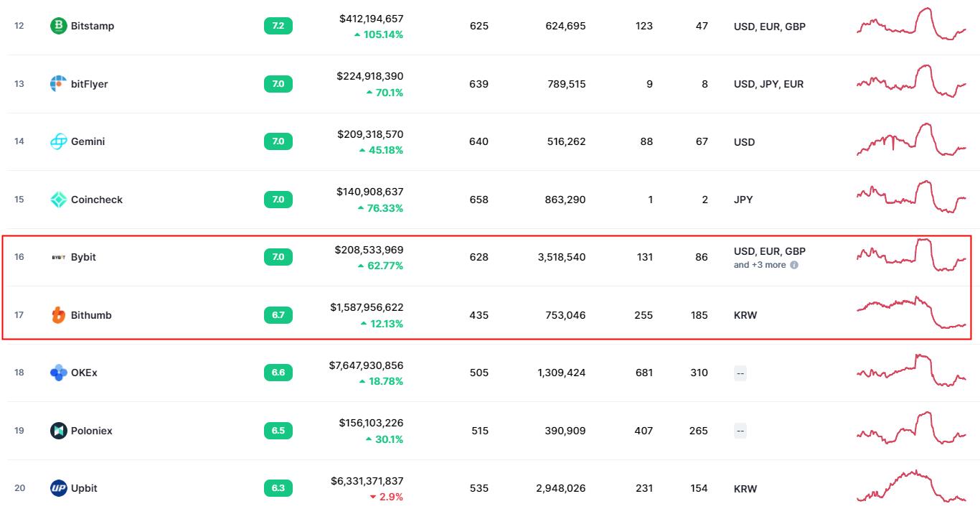Click the Bybit exchange logo icon
This screenshot has width=980, height=514.
click(x=58, y=257)
